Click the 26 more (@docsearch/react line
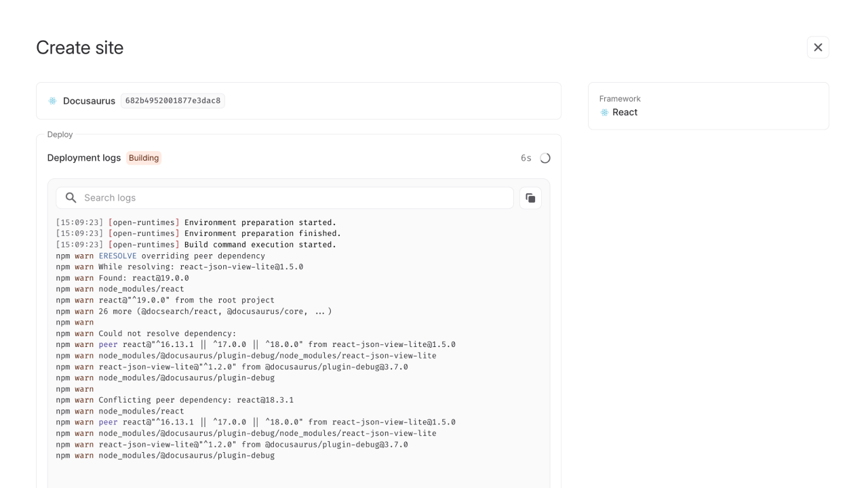Viewport: 868px width, 488px height. [194, 311]
